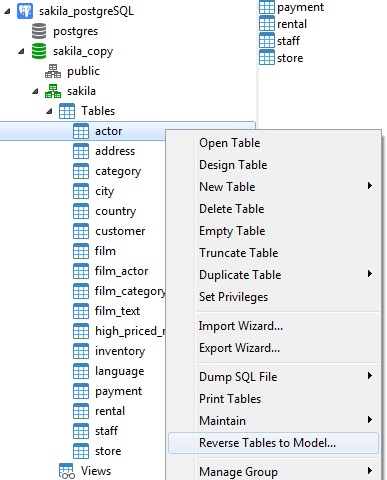This screenshot has width=387, height=480.
Task: Click the Tables folder grid icon
Action: (x=67, y=111)
